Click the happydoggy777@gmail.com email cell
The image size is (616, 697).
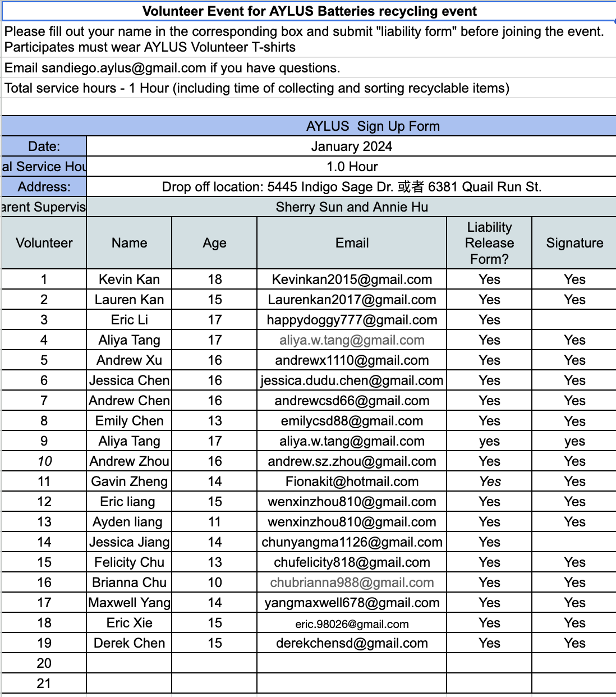pos(352,320)
